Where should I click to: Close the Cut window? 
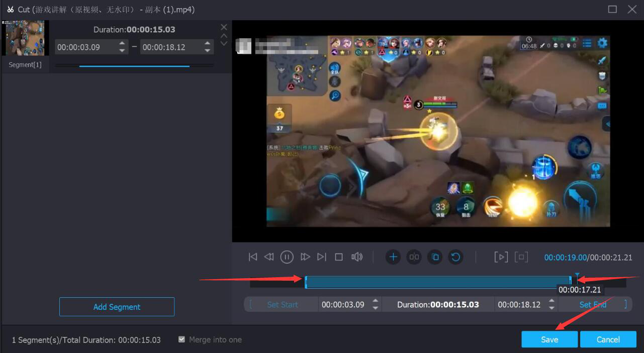(632, 9)
